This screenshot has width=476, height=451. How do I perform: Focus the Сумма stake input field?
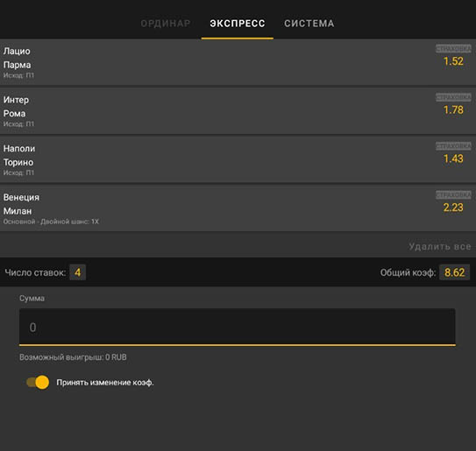pos(238,327)
